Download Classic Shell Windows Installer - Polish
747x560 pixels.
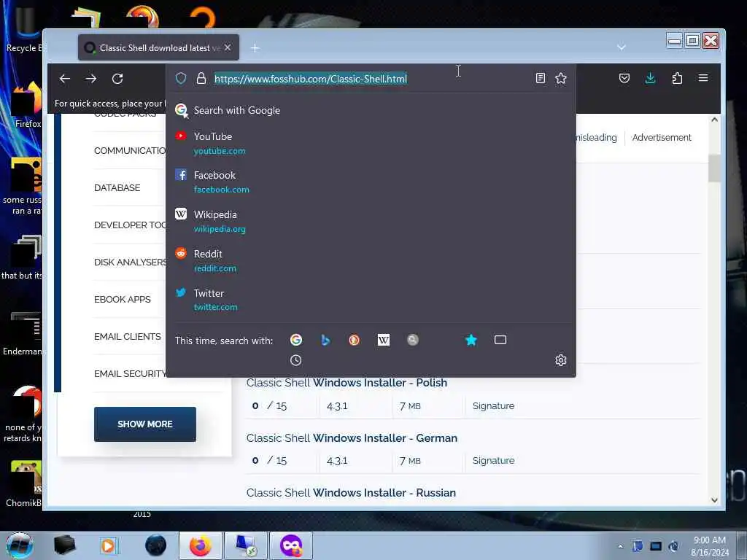click(347, 382)
